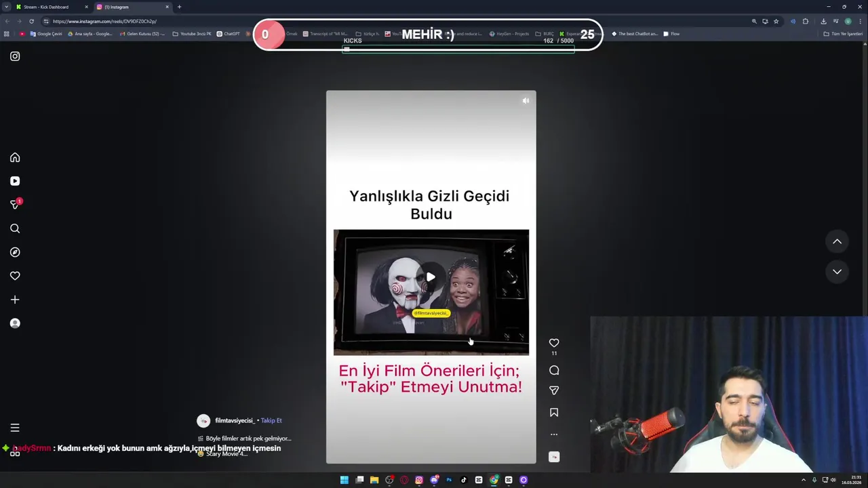
Task: Open the tab search dropdown
Action: (6, 7)
